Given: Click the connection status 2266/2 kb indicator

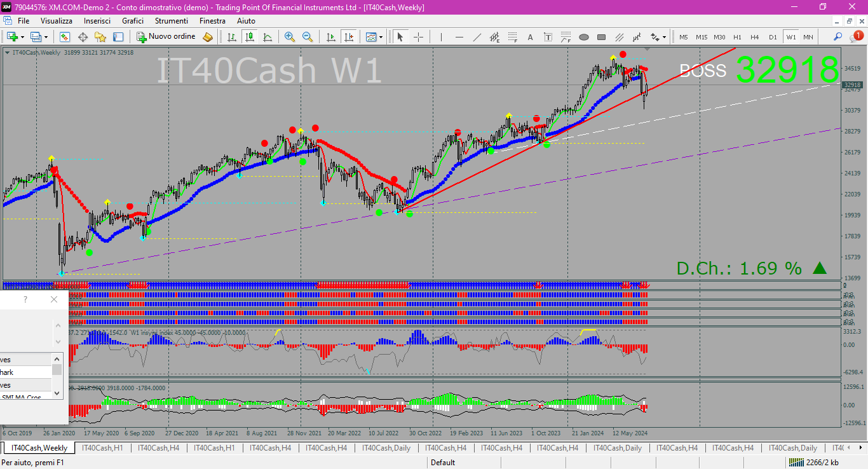Looking at the screenshot, I should coord(813,463).
